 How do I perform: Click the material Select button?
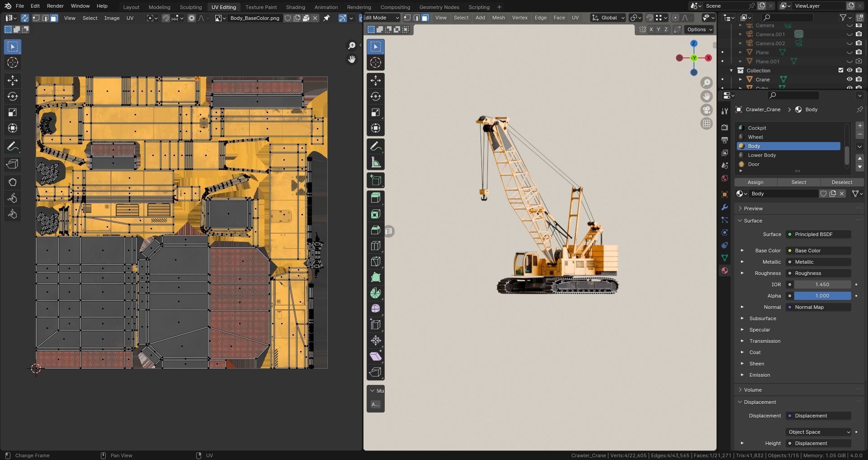[798, 182]
